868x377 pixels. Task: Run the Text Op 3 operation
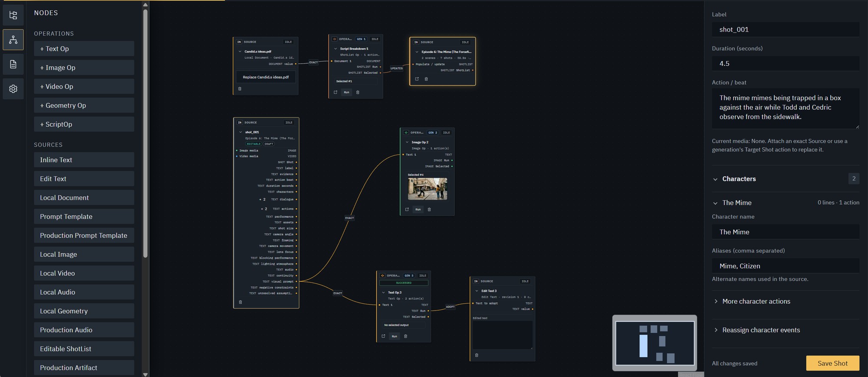394,336
